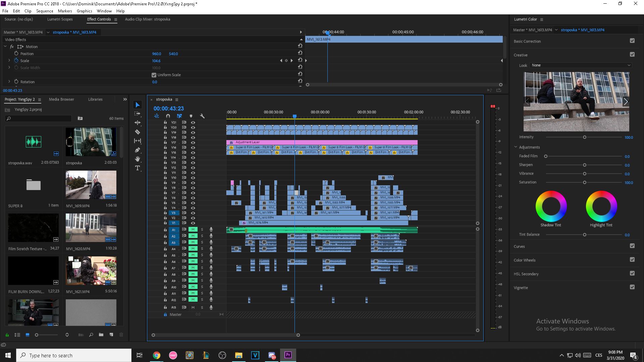Toggle the HSL Secondary checkbox
The image size is (644, 362).
[632, 273]
